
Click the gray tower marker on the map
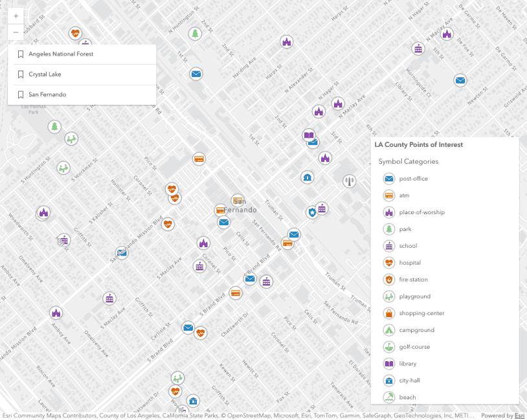349,180
